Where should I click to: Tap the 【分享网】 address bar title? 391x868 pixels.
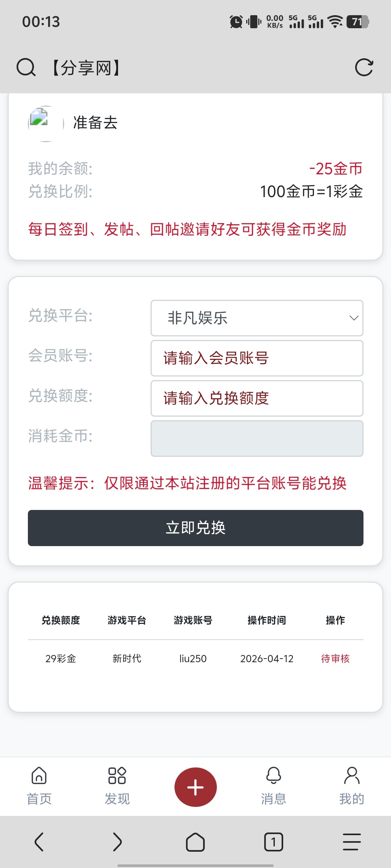click(86, 68)
